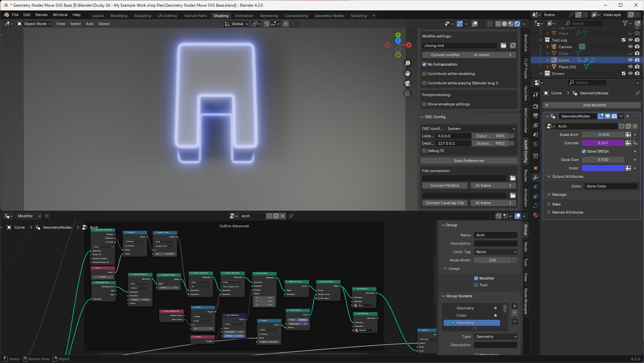This screenshot has height=363, width=644.
Task: Toggle the Glow Off/On checkbox
Action: (584, 151)
